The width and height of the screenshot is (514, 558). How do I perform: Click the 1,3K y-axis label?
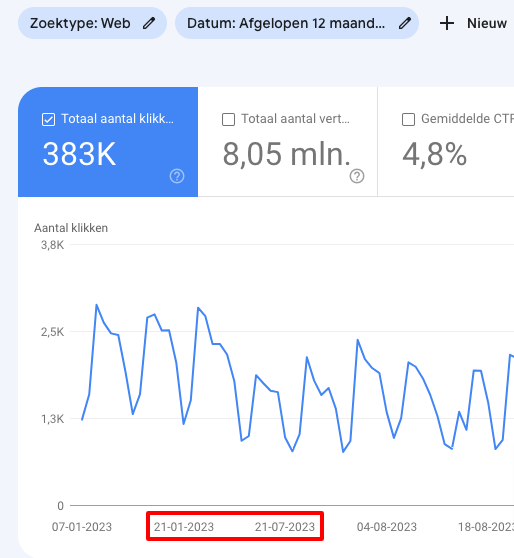(x=52, y=419)
